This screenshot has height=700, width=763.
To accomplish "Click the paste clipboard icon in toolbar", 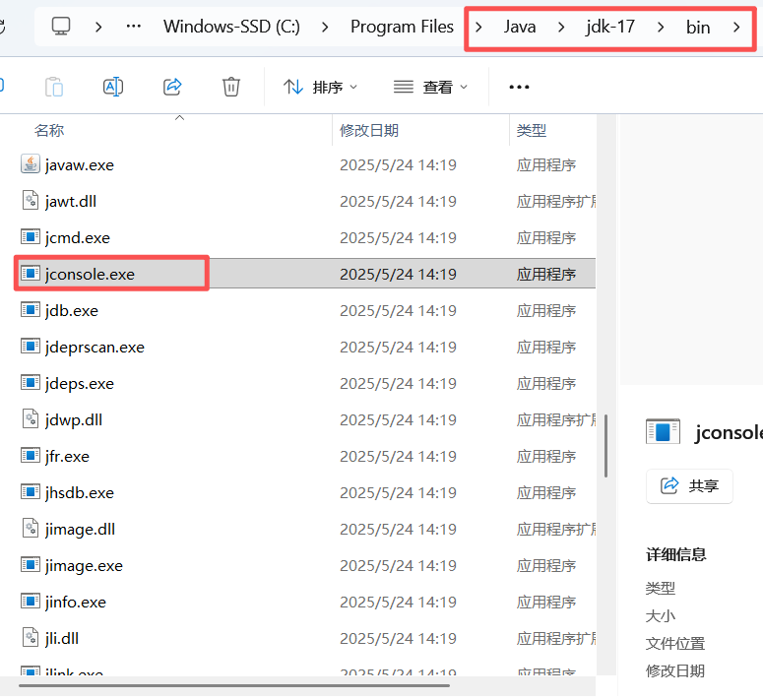I will tap(54, 87).
